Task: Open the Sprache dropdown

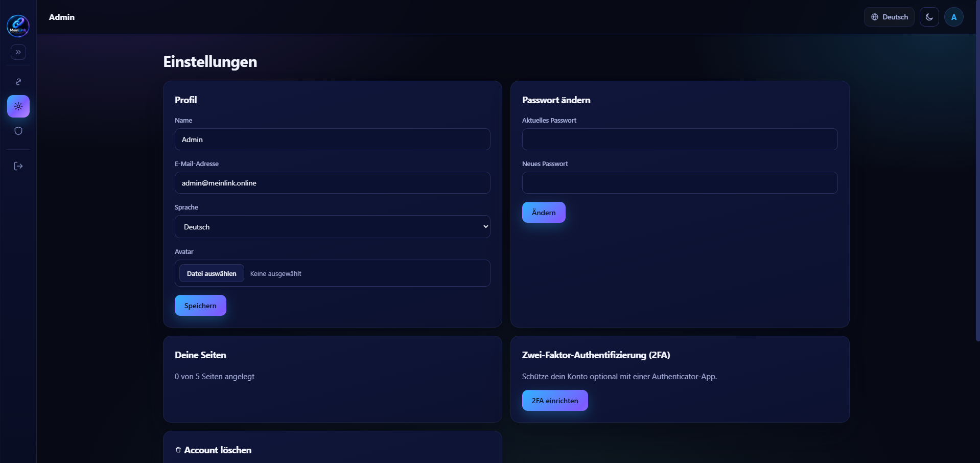Action: [333, 227]
